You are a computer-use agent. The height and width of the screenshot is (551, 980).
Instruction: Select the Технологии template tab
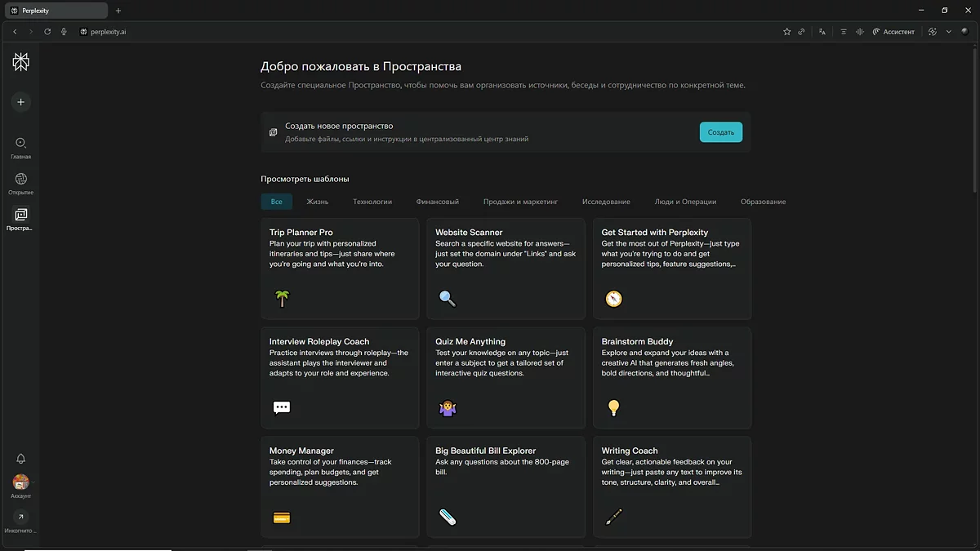coord(372,202)
